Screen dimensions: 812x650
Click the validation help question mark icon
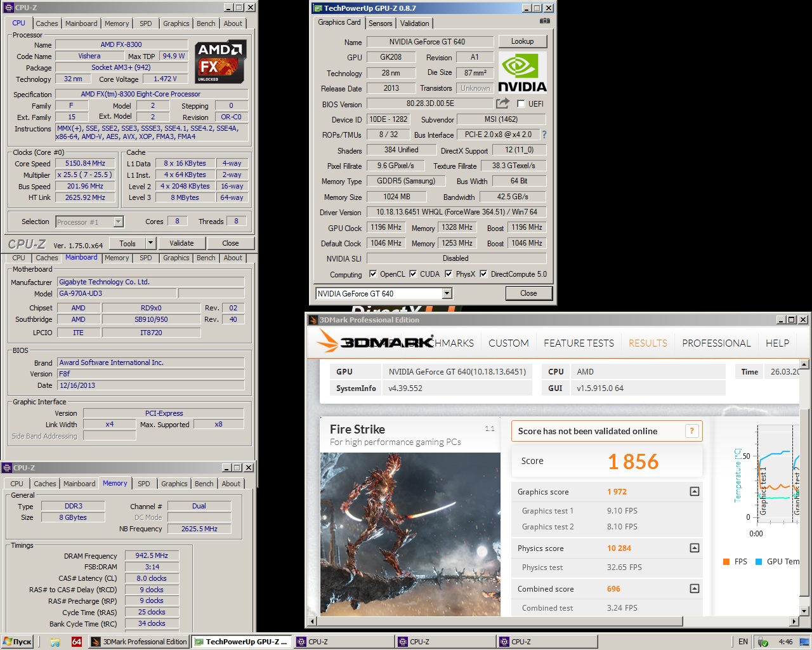691,431
